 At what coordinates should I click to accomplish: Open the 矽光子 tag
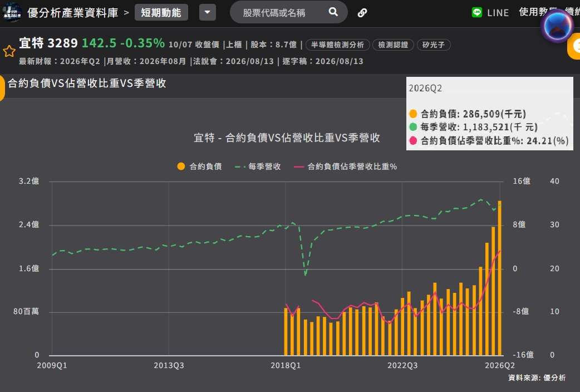(x=433, y=45)
